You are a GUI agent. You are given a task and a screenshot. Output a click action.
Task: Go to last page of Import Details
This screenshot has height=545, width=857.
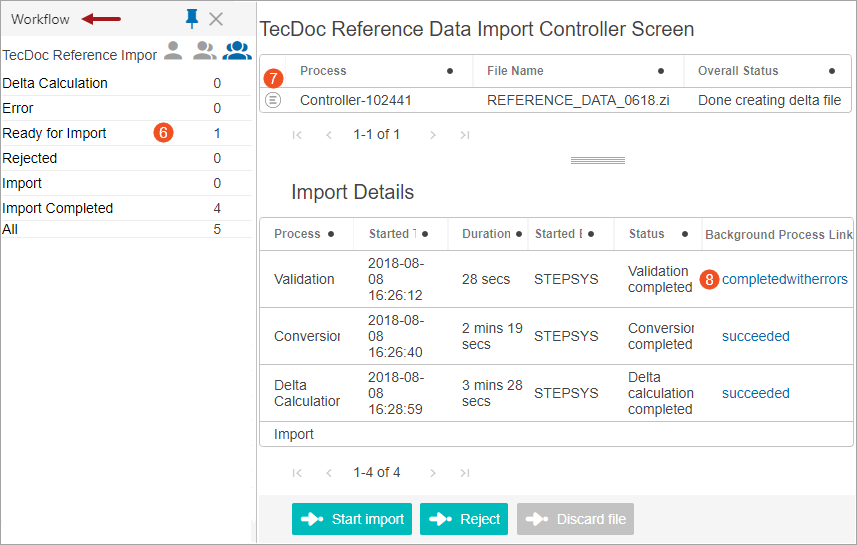[465, 473]
